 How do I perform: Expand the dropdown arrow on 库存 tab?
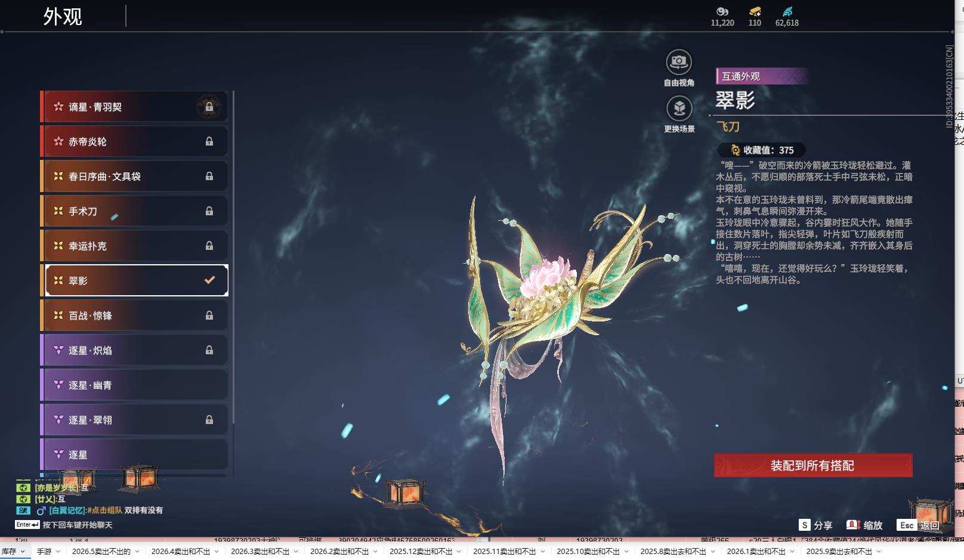[23, 552]
